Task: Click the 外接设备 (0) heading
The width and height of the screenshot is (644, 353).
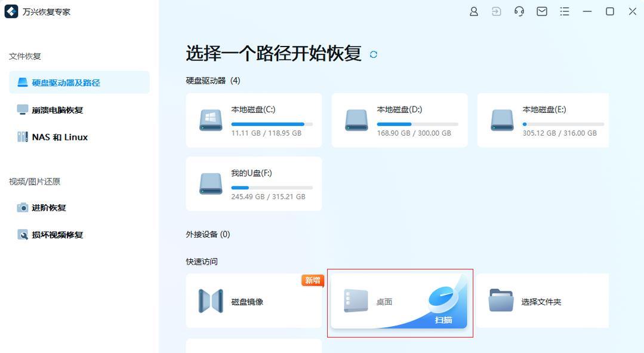Action: (x=208, y=234)
